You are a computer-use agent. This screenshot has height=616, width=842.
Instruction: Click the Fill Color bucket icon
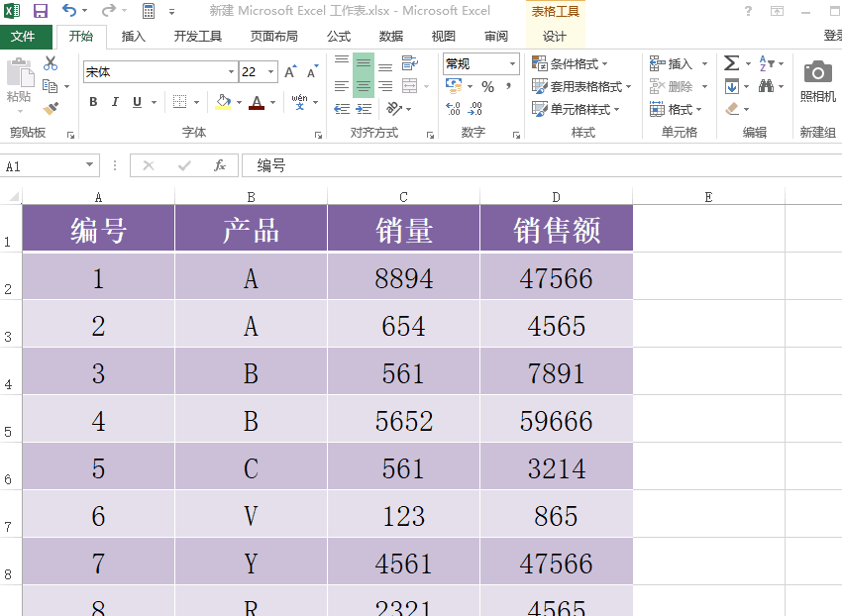point(223,101)
